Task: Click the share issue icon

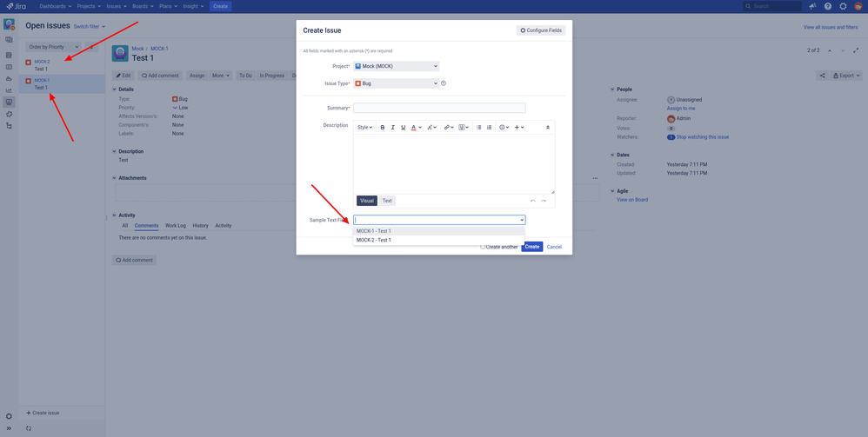Action: click(x=822, y=76)
